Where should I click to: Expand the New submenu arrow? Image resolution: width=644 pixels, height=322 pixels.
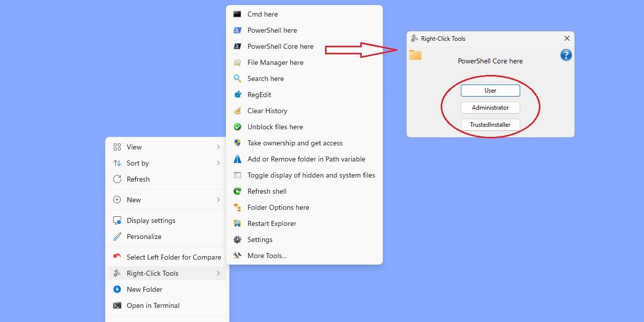tap(218, 200)
